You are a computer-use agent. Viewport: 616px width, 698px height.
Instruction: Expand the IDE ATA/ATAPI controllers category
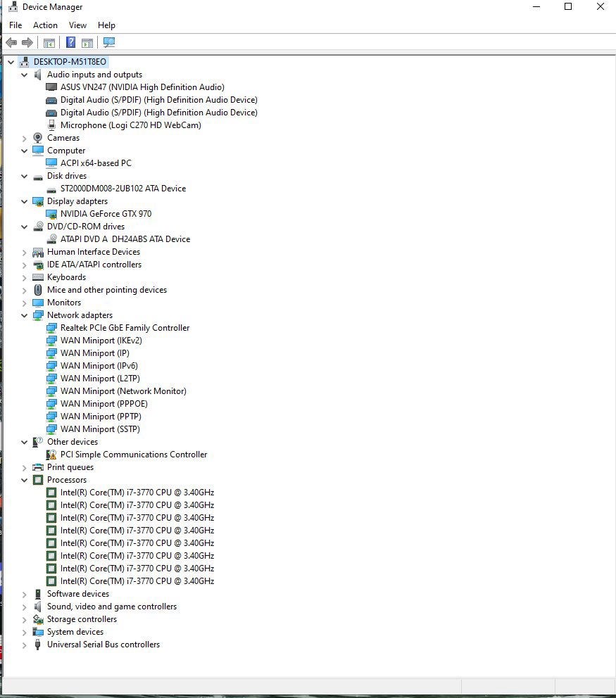25,265
